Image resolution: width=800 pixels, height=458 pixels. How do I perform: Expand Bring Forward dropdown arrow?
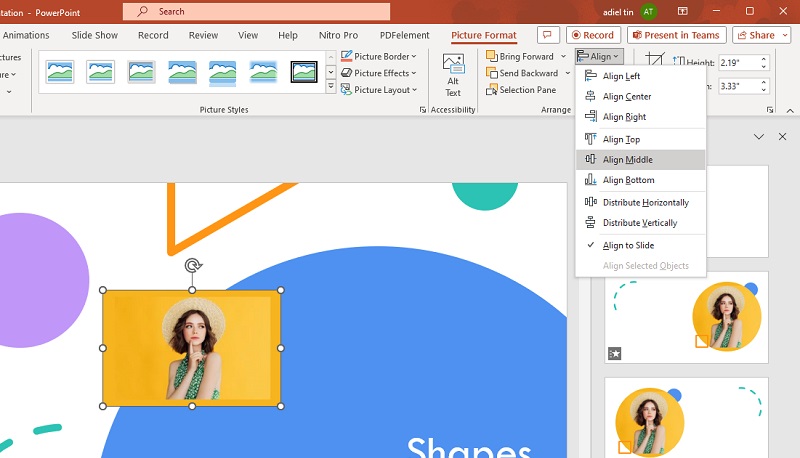pos(564,56)
